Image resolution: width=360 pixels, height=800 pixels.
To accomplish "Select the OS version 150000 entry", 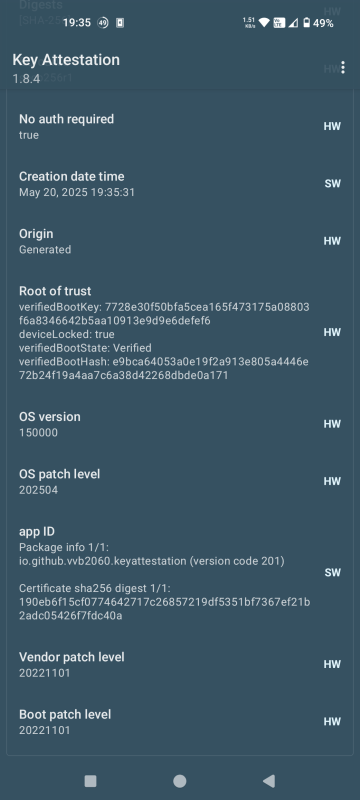I will [179, 424].
